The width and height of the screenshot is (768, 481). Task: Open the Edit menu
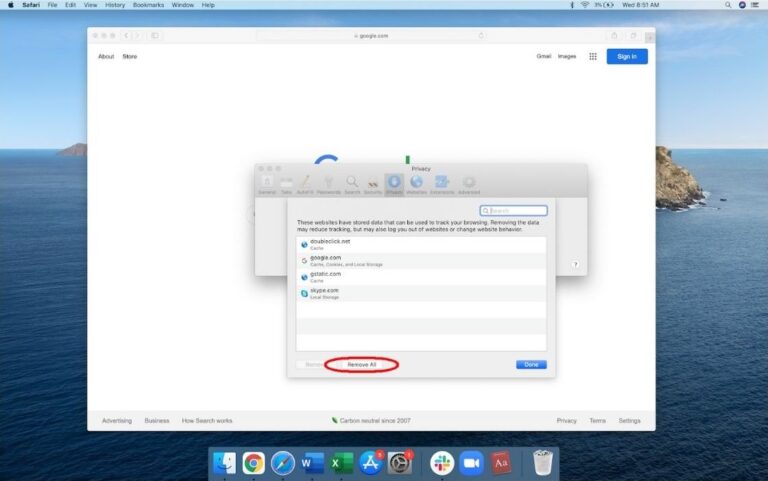(71, 5)
